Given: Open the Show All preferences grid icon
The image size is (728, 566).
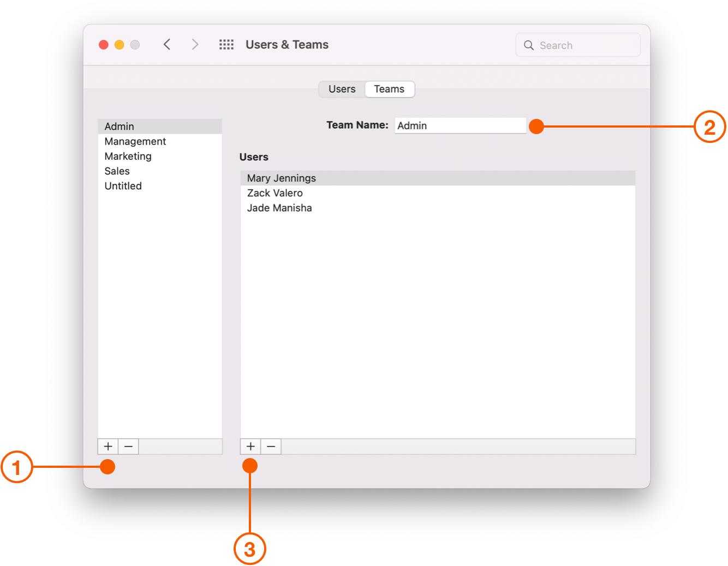Looking at the screenshot, I should click(226, 44).
